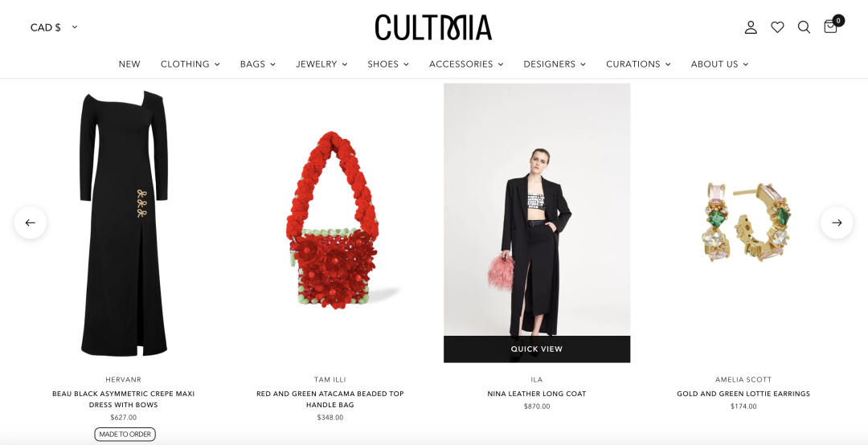The width and height of the screenshot is (868, 445).
Task: Click the search magnifier icon
Action: tap(804, 27)
